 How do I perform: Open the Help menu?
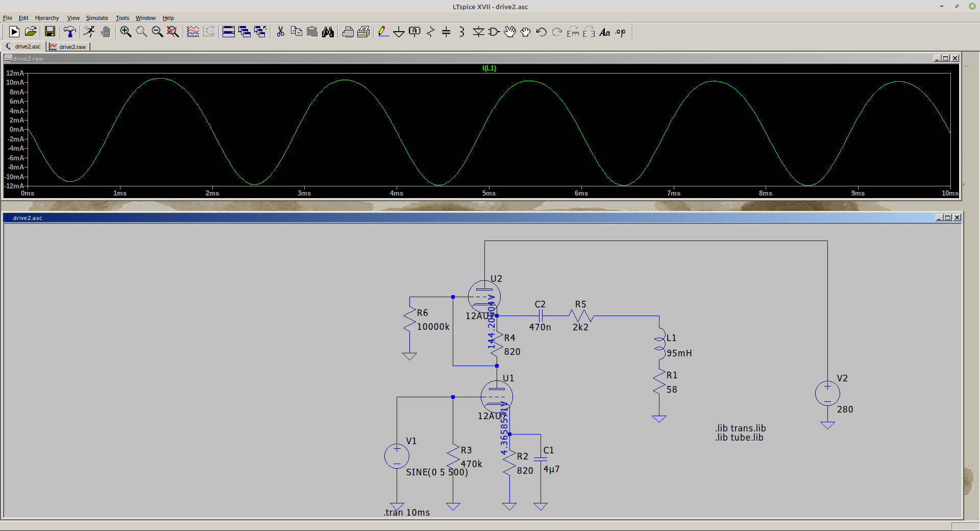[x=168, y=18]
